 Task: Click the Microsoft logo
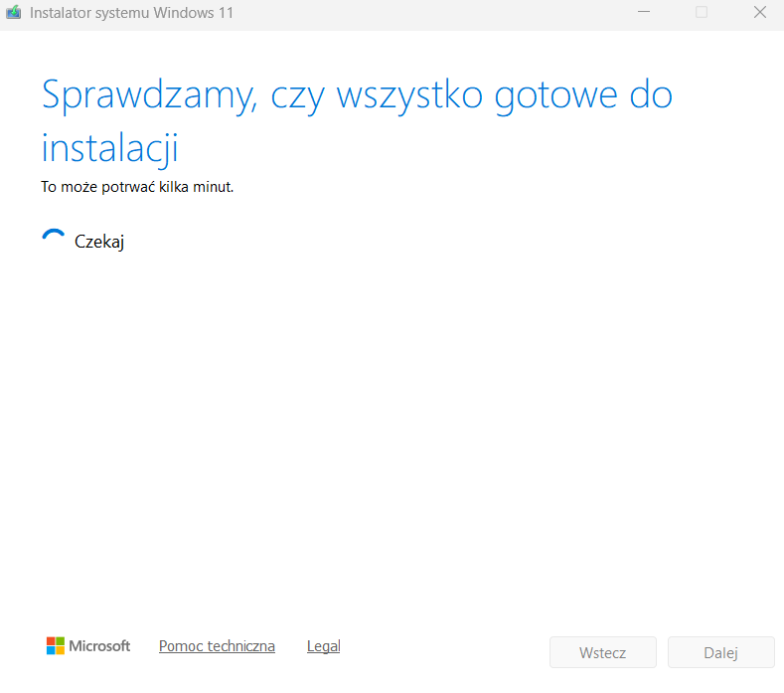pos(88,645)
